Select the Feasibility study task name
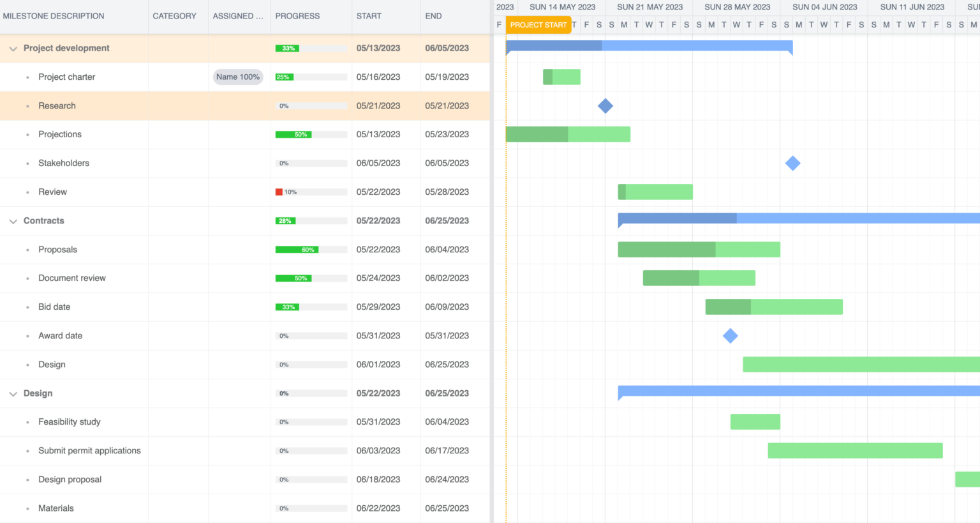 click(x=70, y=421)
